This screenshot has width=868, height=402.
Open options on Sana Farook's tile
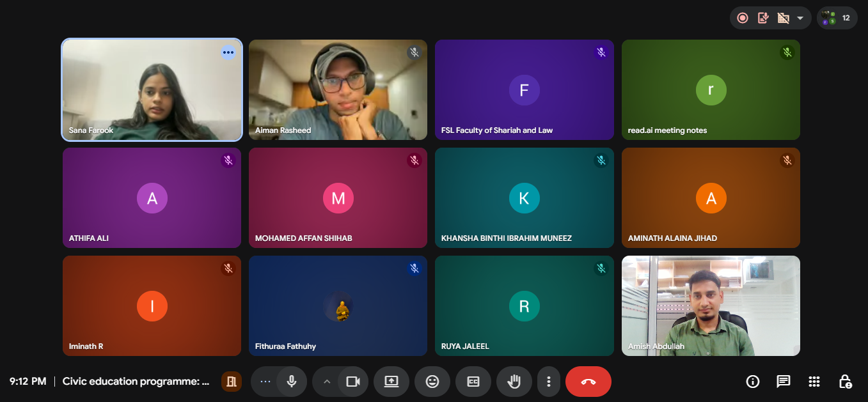pos(228,52)
